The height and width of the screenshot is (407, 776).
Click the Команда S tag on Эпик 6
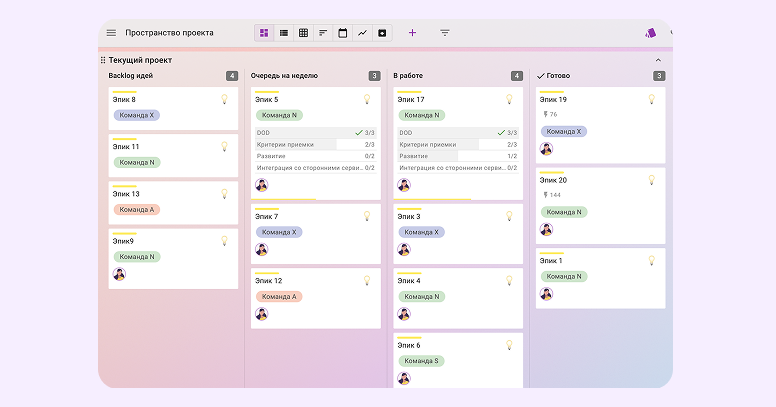tap(421, 360)
